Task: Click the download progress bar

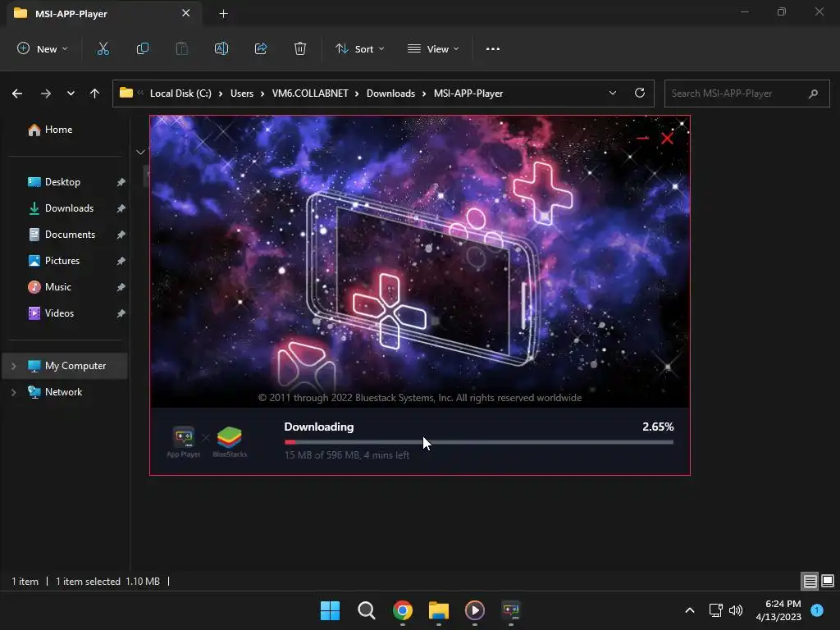Action: point(479,442)
